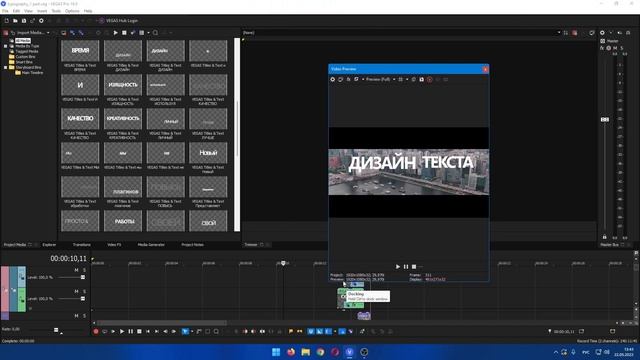The width and height of the screenshot is (640, 360).
Task: Open Master bus settings gear
Action: point(602,33)
